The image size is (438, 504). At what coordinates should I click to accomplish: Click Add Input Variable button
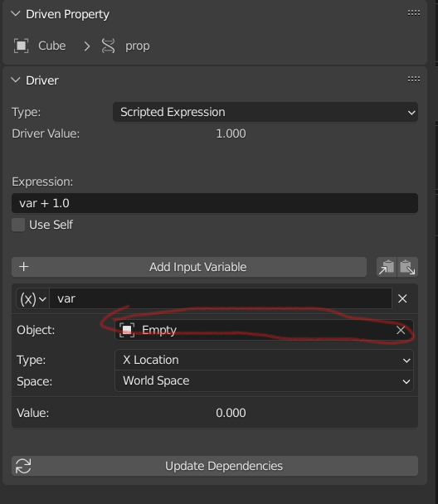[189, 267]
